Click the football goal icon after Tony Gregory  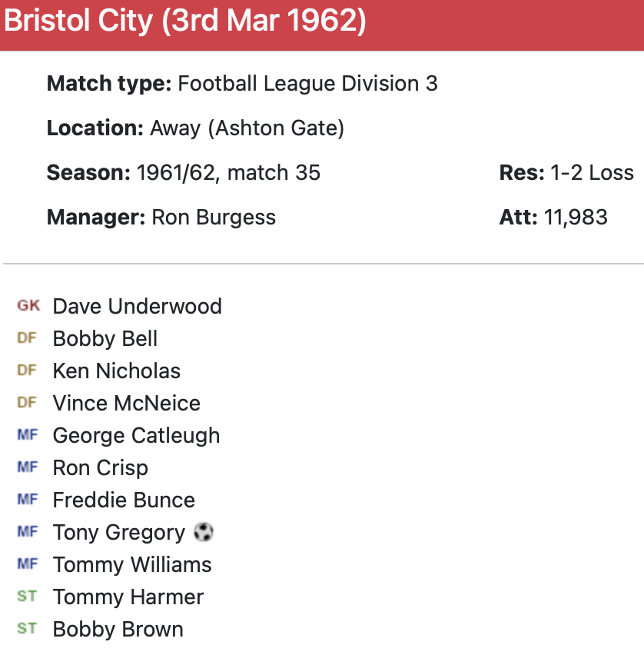(x=204, y=532)
